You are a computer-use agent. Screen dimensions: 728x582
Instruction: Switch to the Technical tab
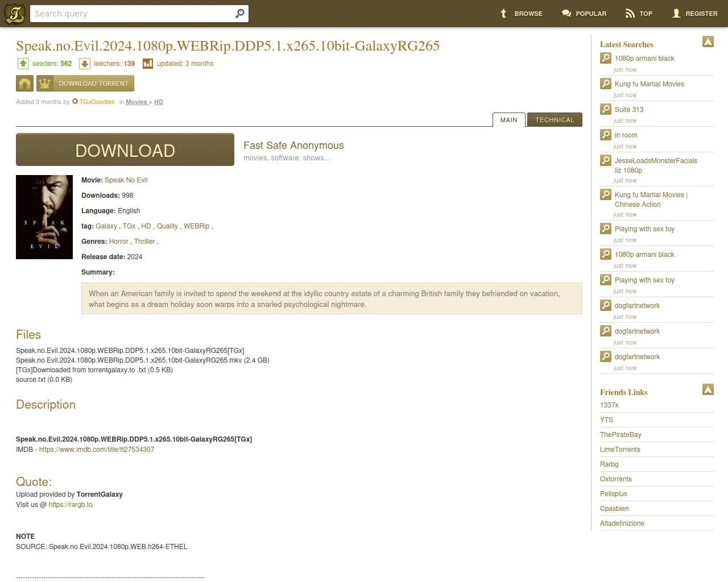(555, 120)
